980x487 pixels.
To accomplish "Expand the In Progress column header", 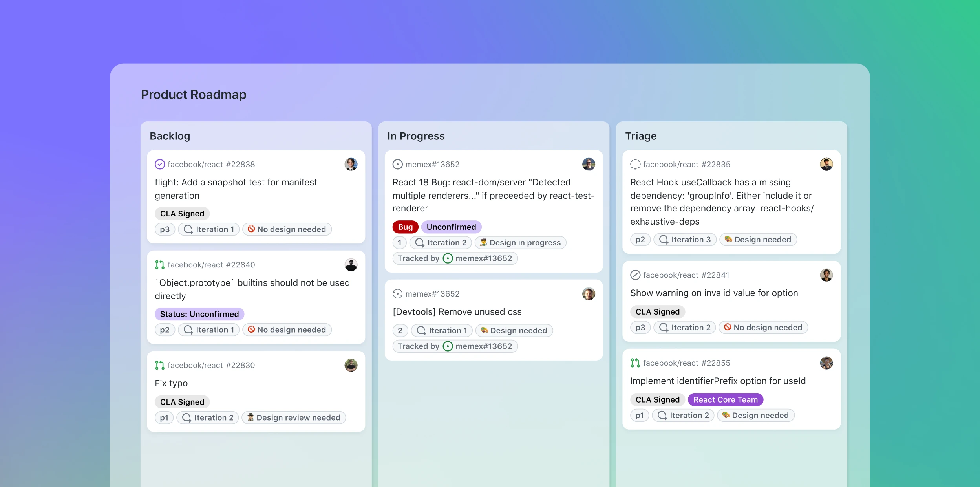I will click(x=416, y=135).
